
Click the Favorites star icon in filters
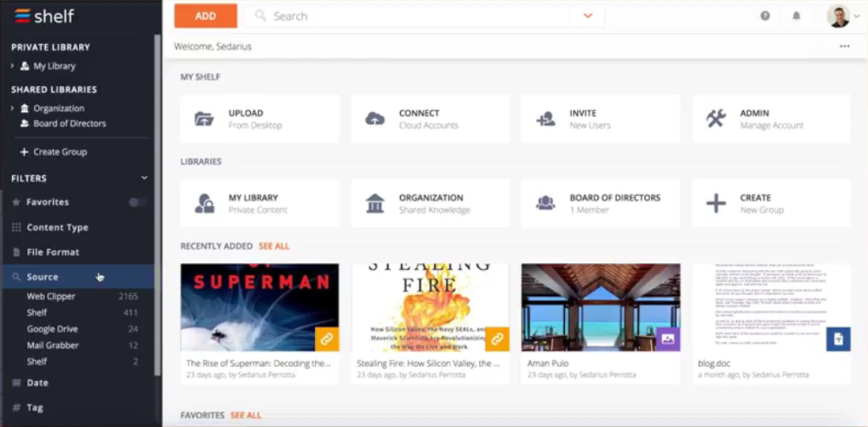16,202
